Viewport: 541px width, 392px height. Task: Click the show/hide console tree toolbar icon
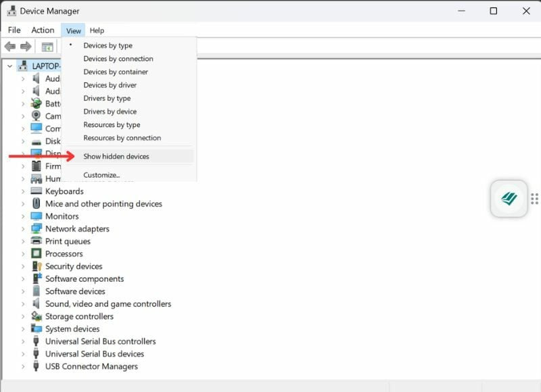[x=47, y=47]
